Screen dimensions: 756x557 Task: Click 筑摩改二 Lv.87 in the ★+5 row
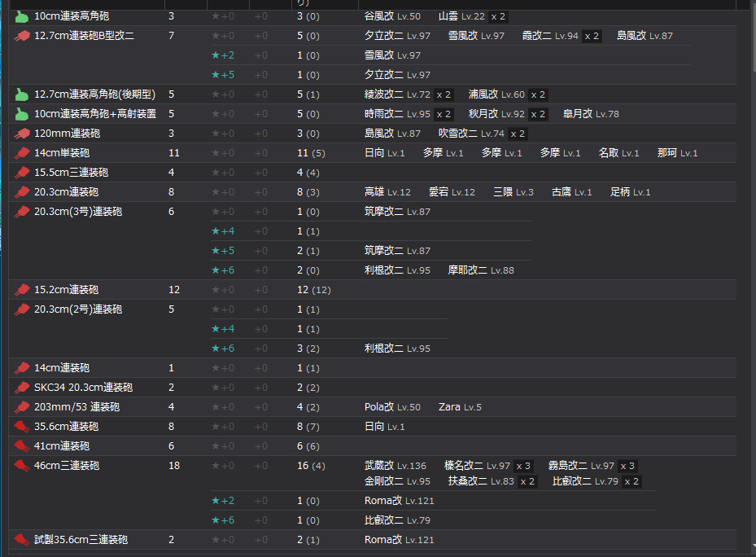[397, 251]
